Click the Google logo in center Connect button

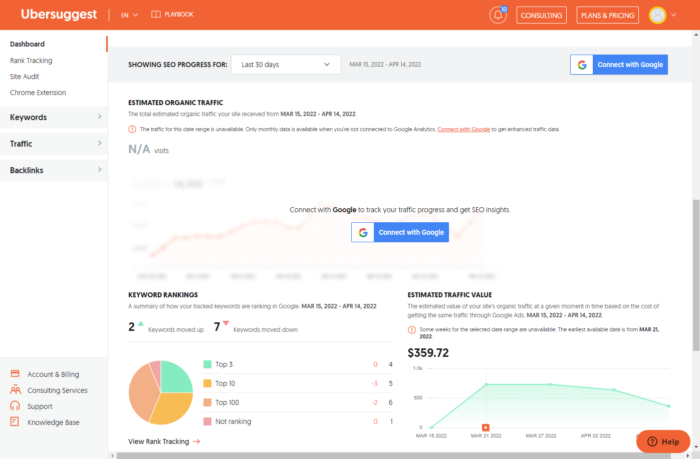click(363, 232)
